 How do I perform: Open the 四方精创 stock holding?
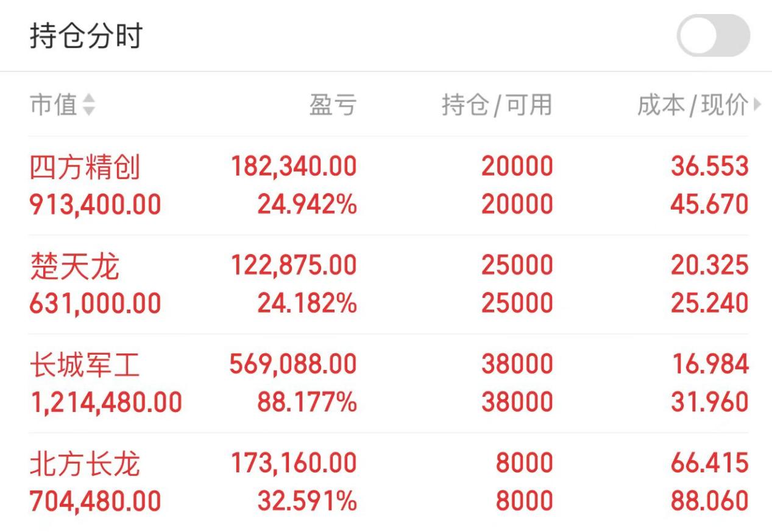point(388,185)
